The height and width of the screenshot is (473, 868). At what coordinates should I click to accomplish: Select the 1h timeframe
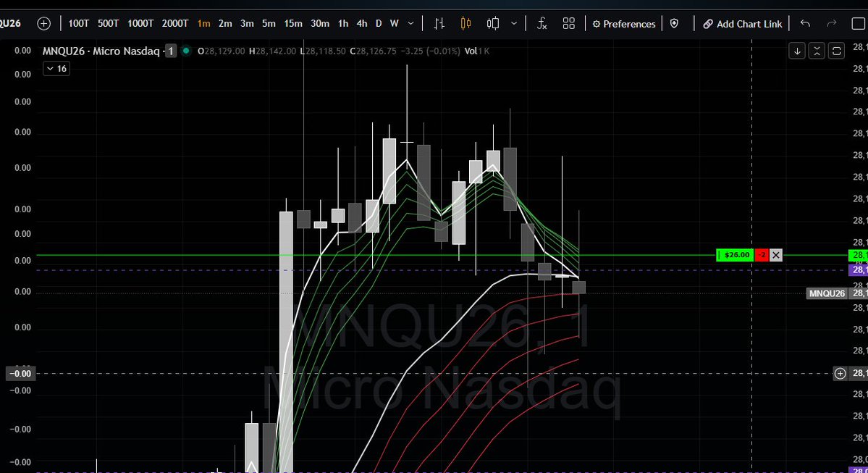pyautogui.click(x=343, y=23)
